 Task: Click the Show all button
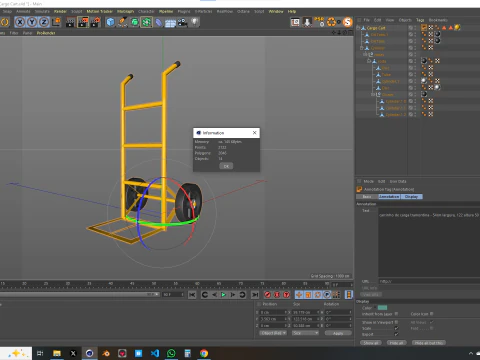pyautogui.click(x=371, y=343)
